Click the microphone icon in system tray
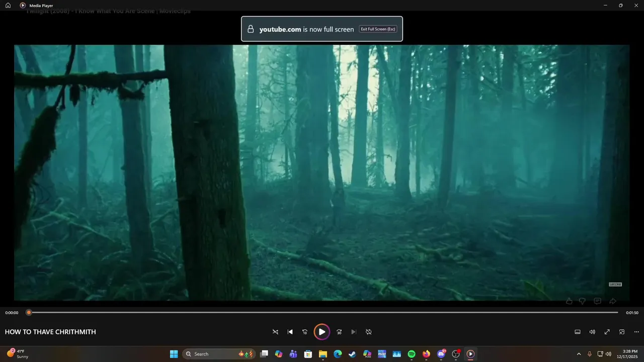This screenshot has width=644, height=362. [x=590, y=354]
